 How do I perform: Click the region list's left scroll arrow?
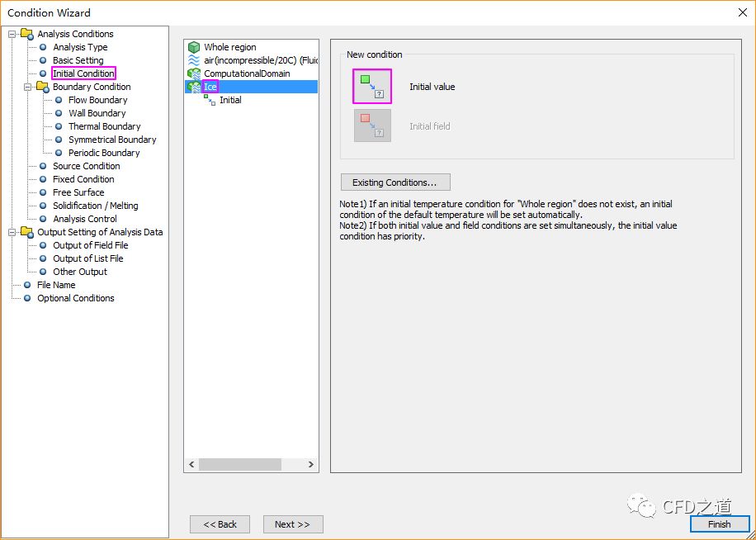click(191, 464)
